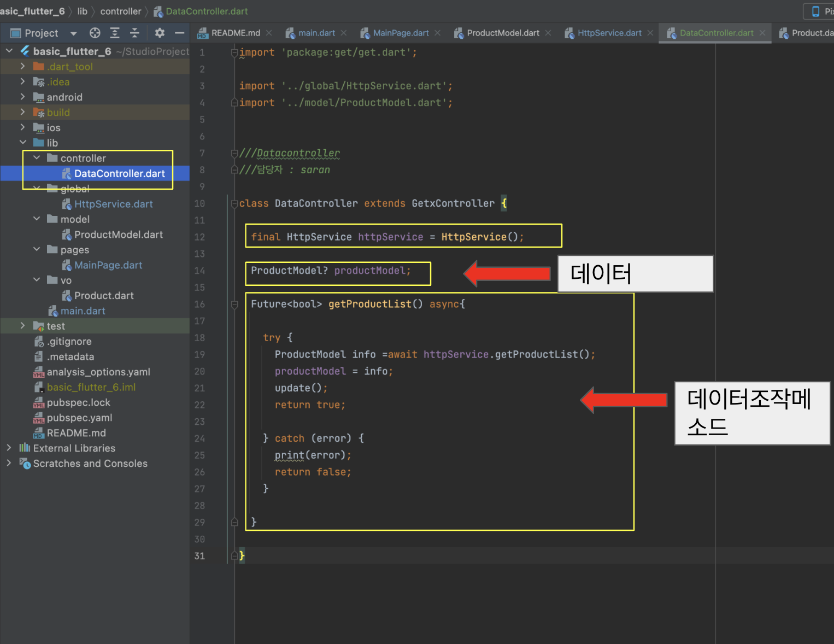
Task: Open pubspec.yaml in the project tree
Action: pyautogui.click(x=79, y=418)
